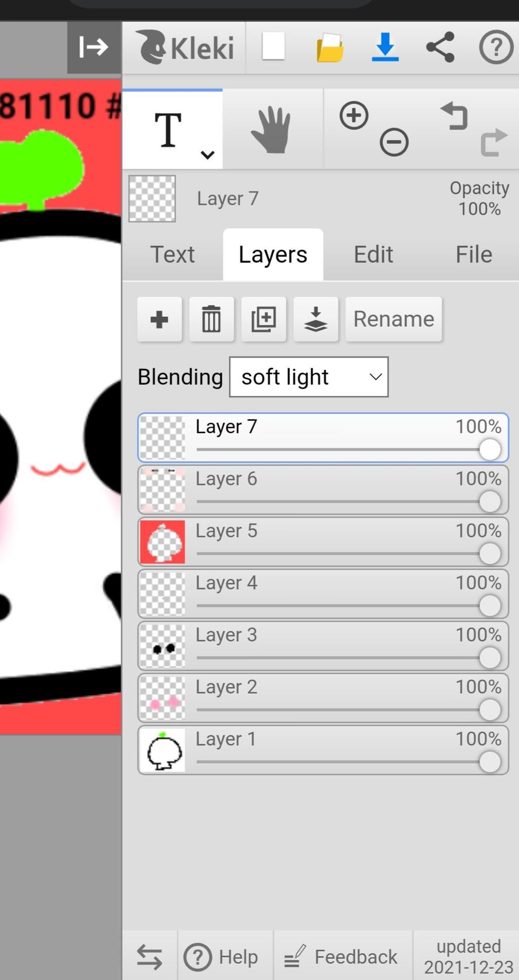The width and height of the screenshot is (519, 980).
Task: Zoom out with the minus icon
Action: click(394, 141)
